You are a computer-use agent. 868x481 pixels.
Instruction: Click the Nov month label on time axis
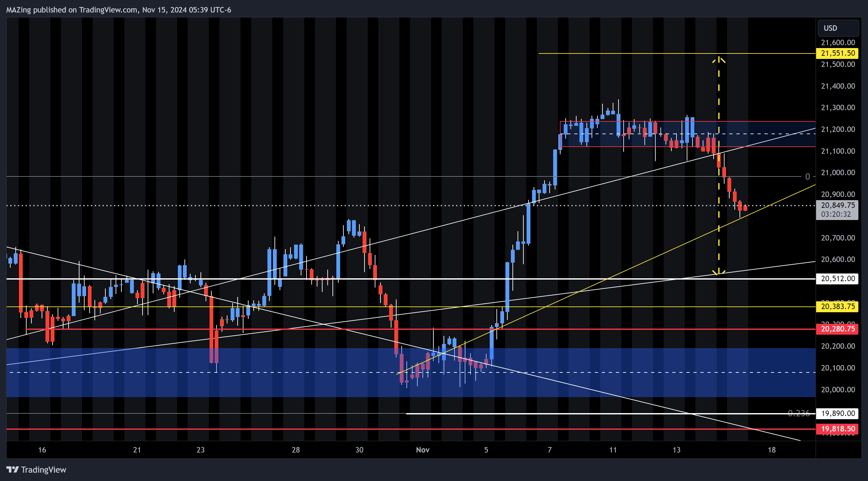point(422,450)
